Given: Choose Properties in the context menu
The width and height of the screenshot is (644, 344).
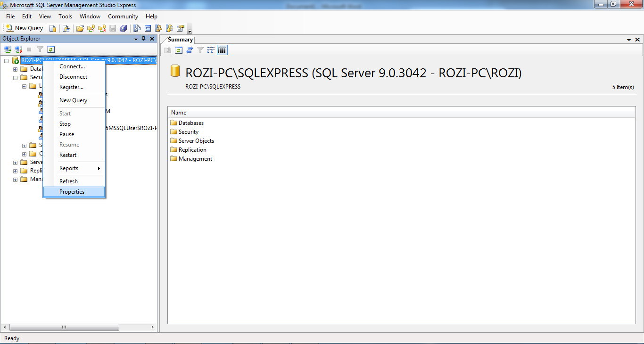Looking at the screenshot, I should (74, 192).
